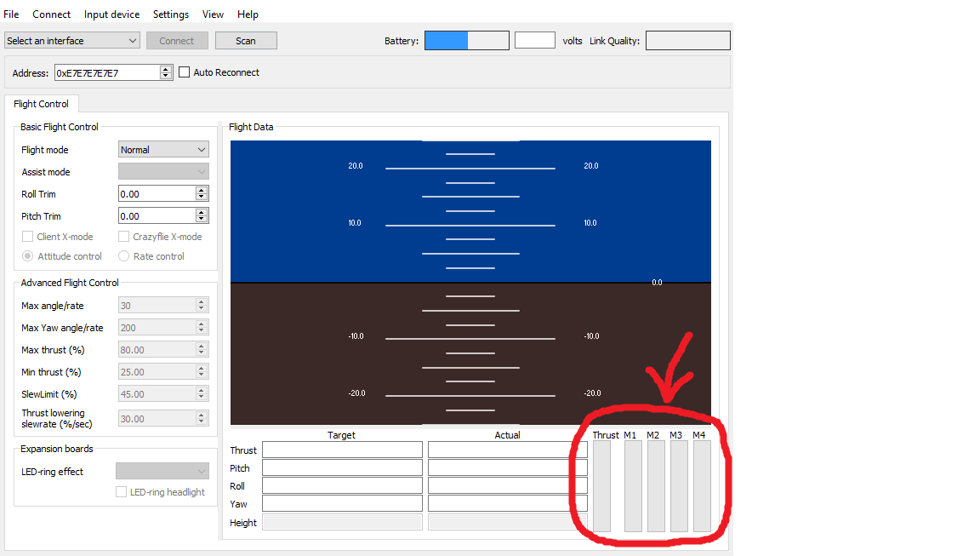This screenshot has width=980, height=556.
Task: Open the Settings menu
Action: click(171, 14)
